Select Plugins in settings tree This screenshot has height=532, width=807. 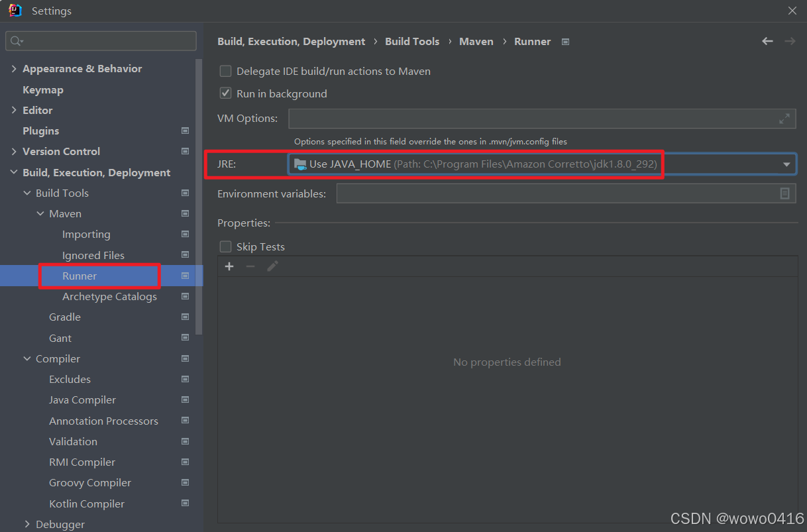tap(41, 131)
